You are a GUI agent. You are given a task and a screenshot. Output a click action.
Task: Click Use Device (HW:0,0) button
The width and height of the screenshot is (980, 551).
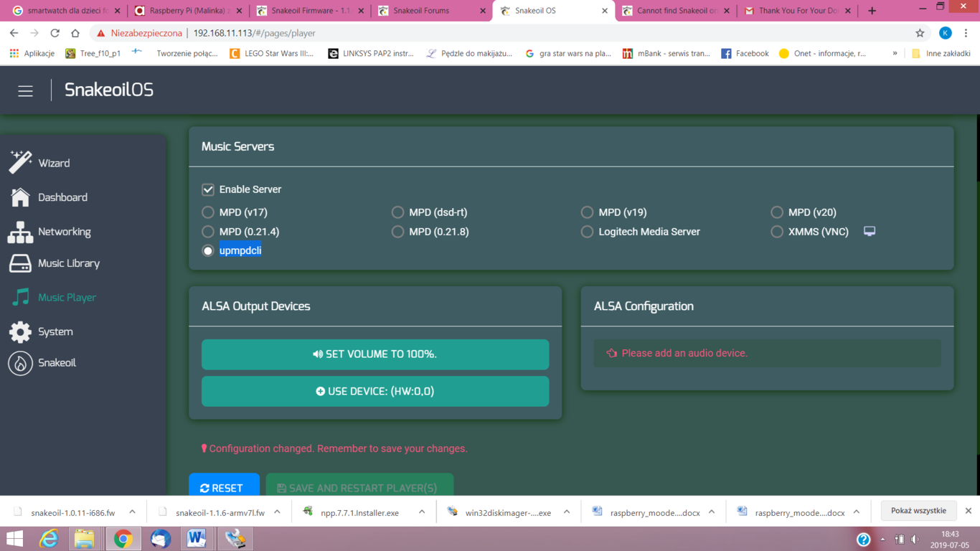click(x=375, y=392)
